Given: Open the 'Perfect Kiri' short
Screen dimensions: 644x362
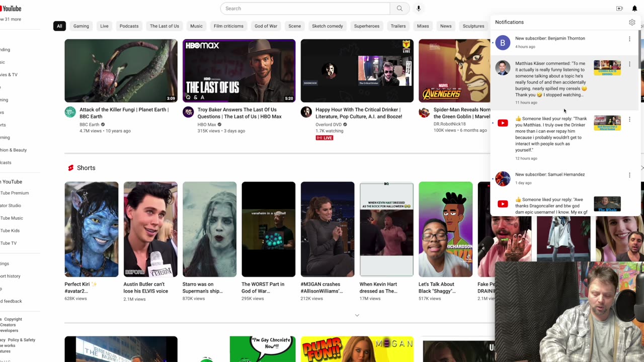Looking at the screenshot, I should pos(92,229).
